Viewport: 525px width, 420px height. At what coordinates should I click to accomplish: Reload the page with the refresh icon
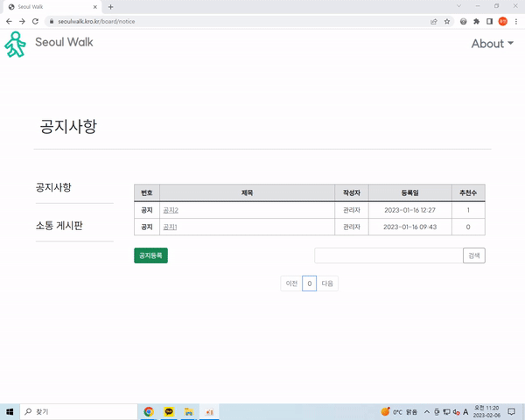click(35, 21)
